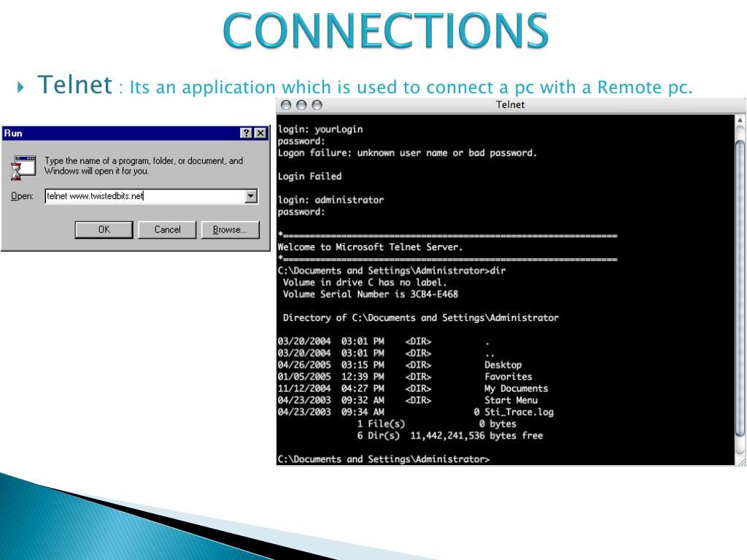747x560 pixels.
Task: Click OK in the Run dialog
Action: [x=104, y=230]
